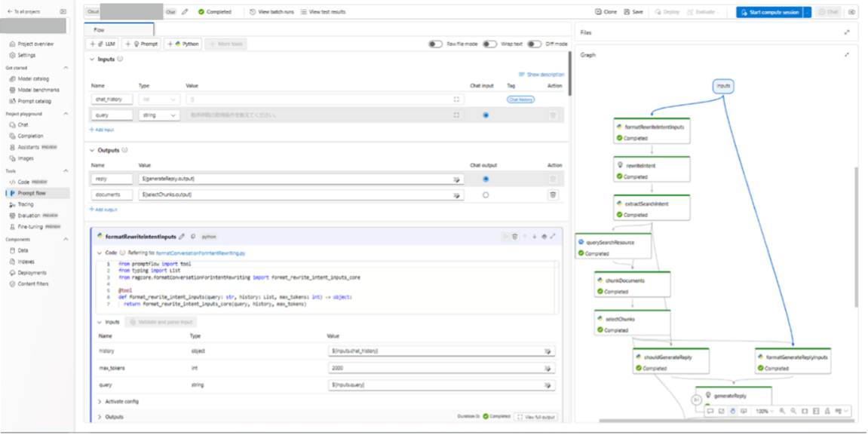Collapse Project playground sidebar group

pos(66,113)
